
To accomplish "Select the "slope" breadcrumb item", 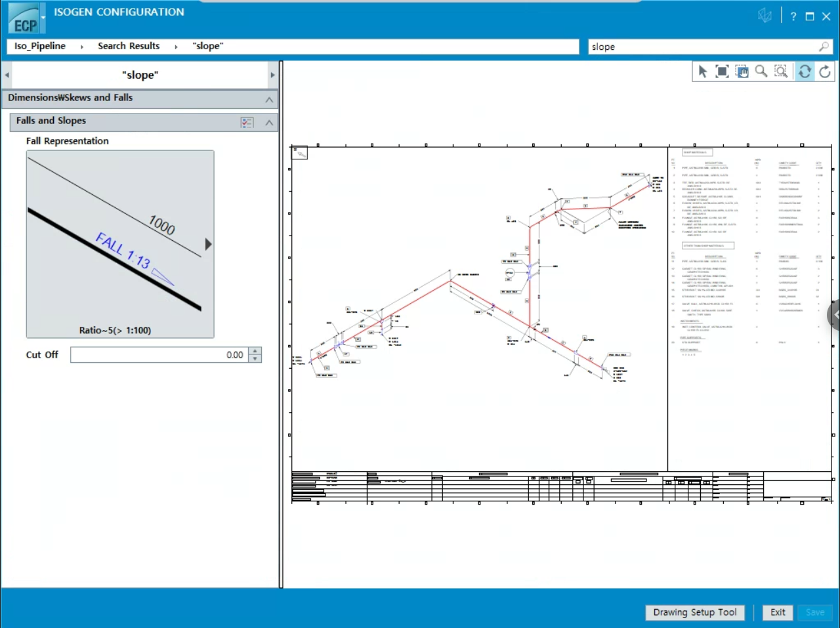I will (208, 46).
